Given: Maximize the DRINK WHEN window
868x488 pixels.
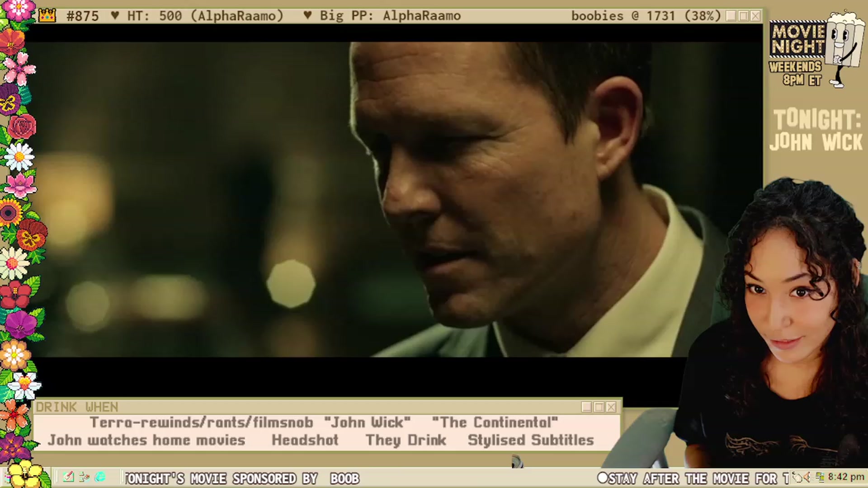Looking at the screenshot, I should (x=599, y=407).
